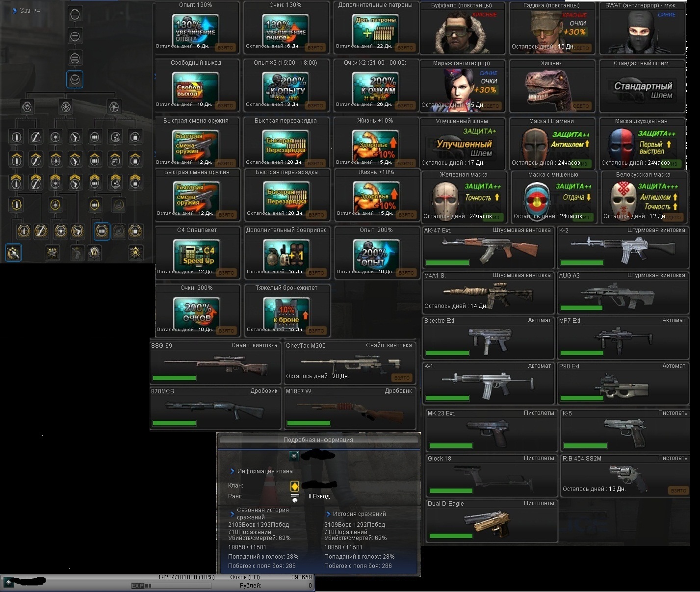Click the K-5 pistol durability bar
The image size is (700, 592).
coord(585,446)
